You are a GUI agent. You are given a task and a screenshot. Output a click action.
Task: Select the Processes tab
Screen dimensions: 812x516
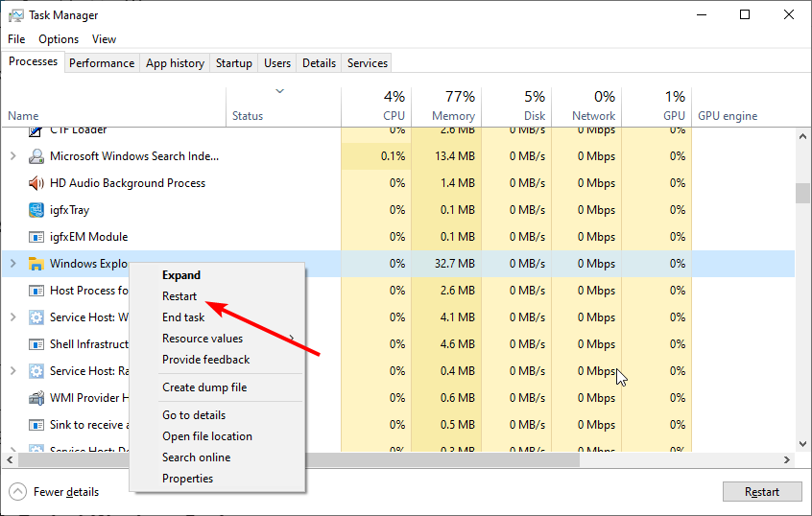click(34, 61)
